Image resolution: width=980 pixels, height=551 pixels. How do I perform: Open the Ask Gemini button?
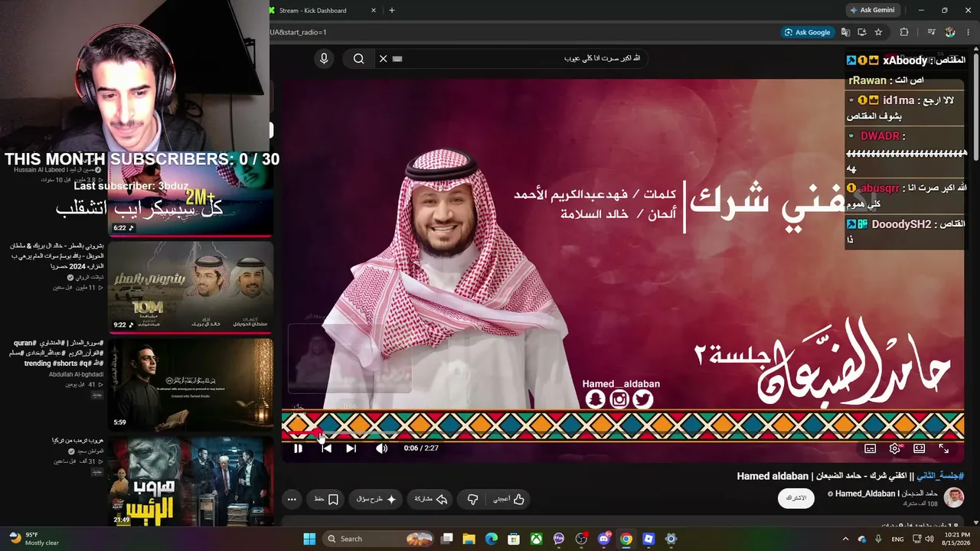click(872, 10)
